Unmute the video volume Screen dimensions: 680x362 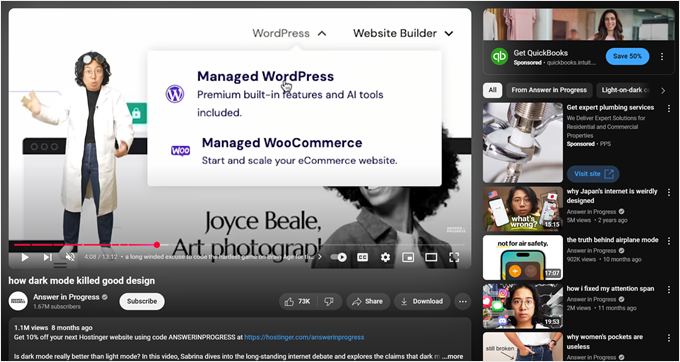[x=70, y=258]
